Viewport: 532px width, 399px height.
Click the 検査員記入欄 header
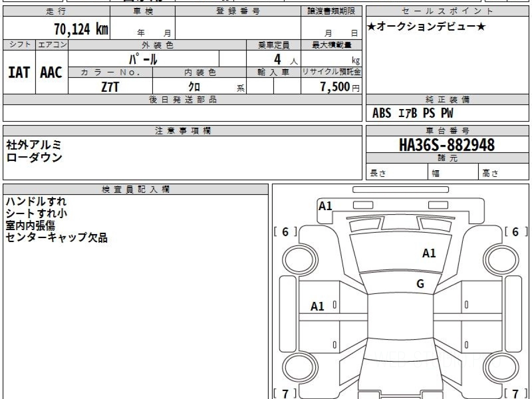[x=136, y=189]
